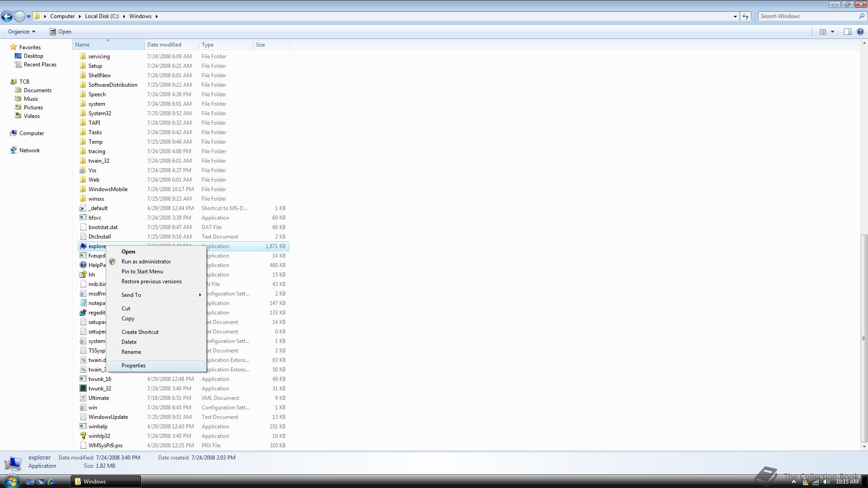This screenshot has width=868, height=488.
Task: Click the volume speaker tray icon
Action: 827,482
